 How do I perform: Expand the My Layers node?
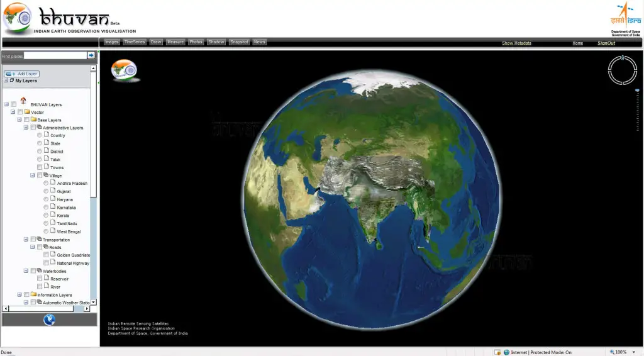6,81
